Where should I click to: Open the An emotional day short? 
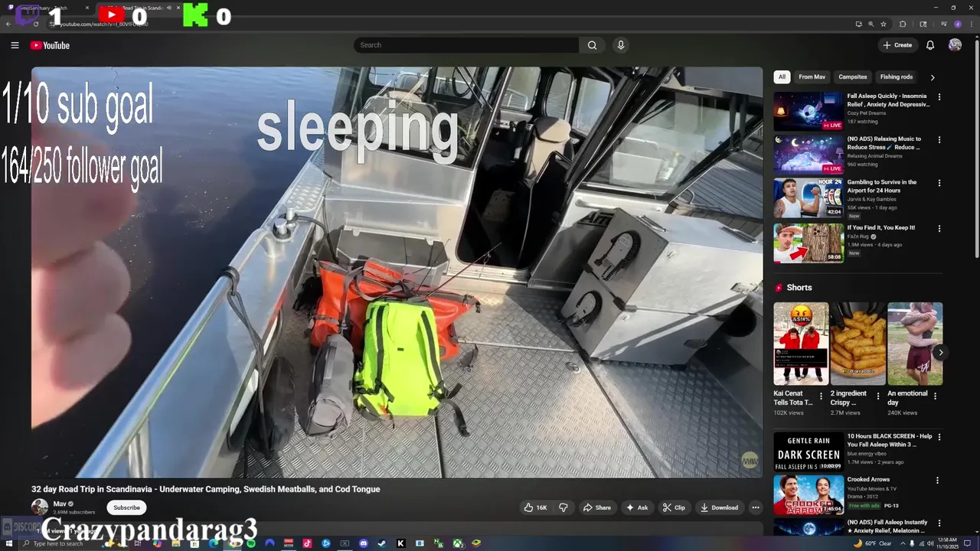tap(915, 344)
